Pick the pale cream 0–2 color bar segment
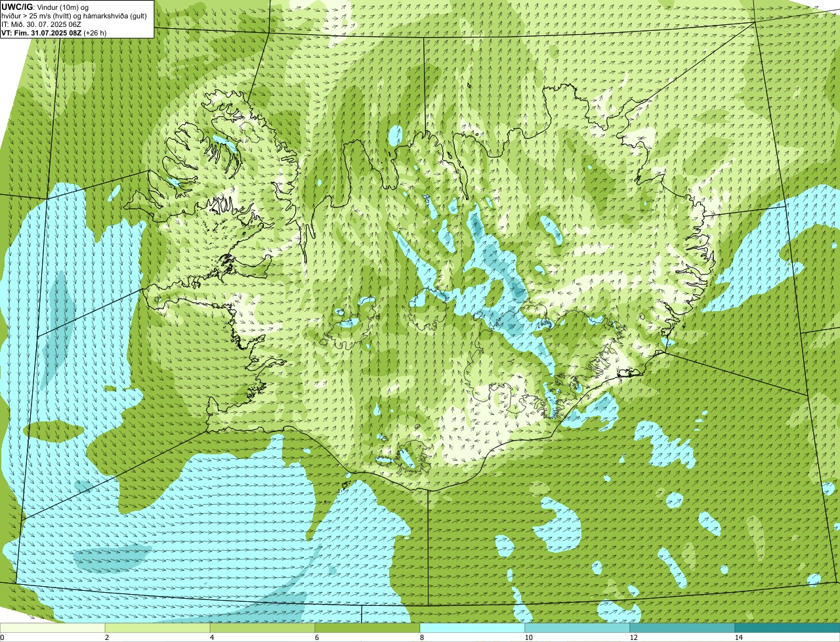The height and width of the screenshot is (642, 840). point(52,628)
